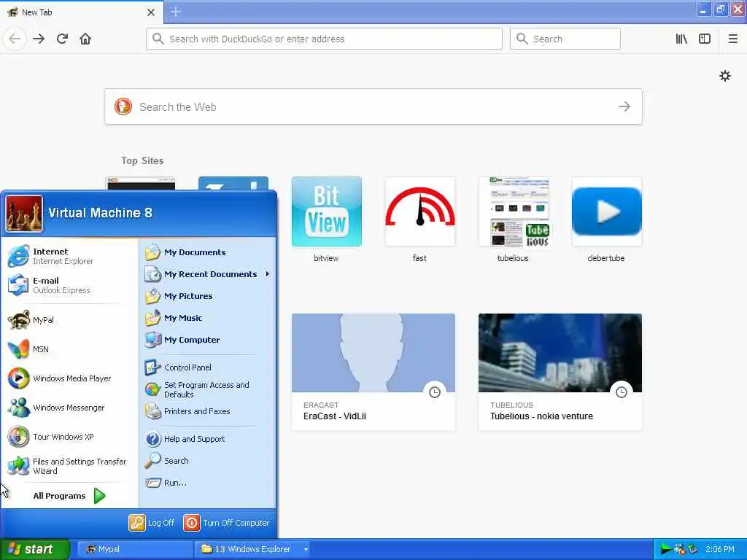Click the Virtual Machine 8 user picture
Screen dimensions: 747x560
pyautogui.click(x=24, y=214)
